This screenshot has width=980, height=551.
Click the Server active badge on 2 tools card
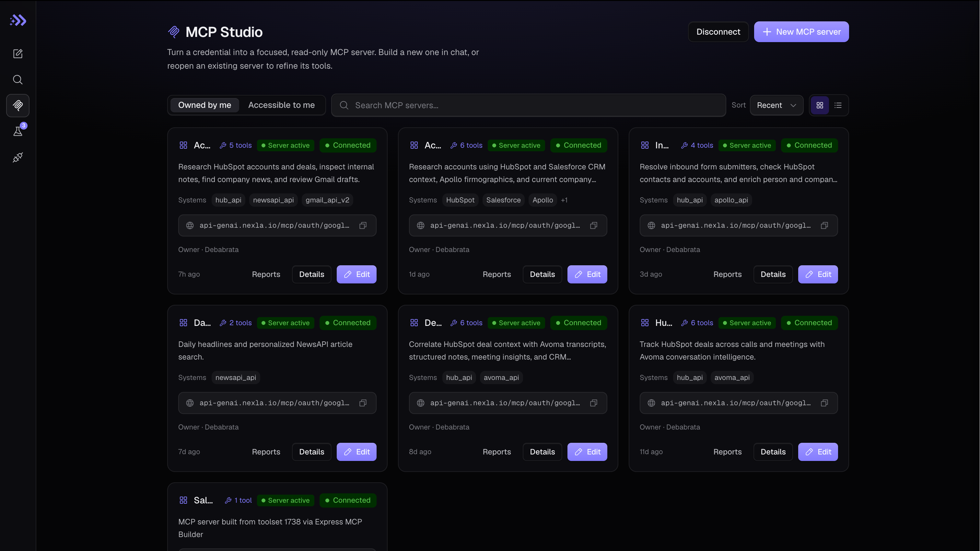(286, 323)
